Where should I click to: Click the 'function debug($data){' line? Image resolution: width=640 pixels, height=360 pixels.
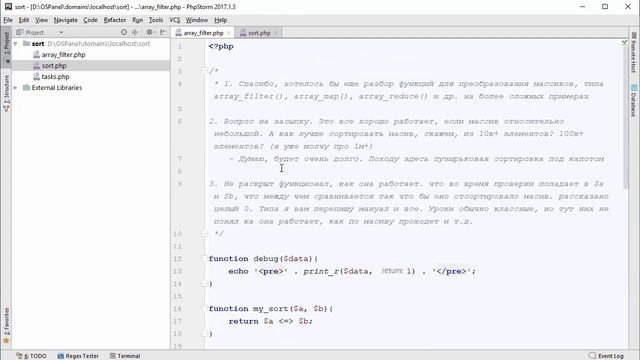click(263, 259)
